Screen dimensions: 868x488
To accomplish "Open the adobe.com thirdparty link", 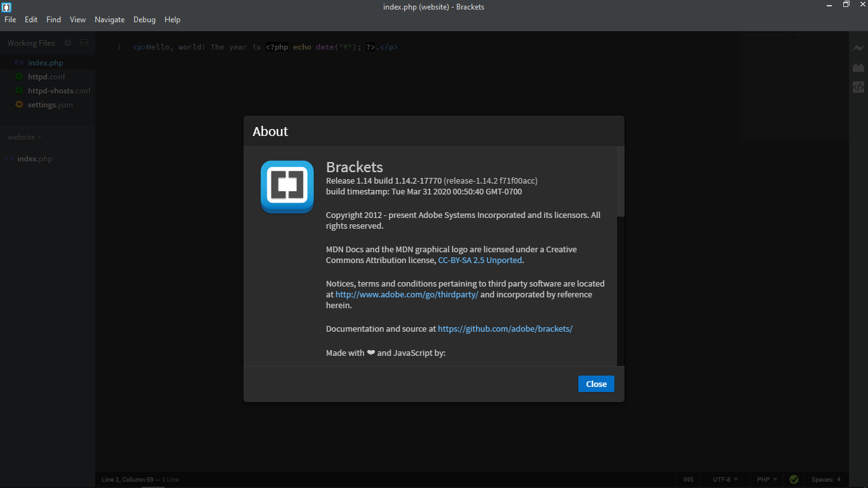I will 407,295.
